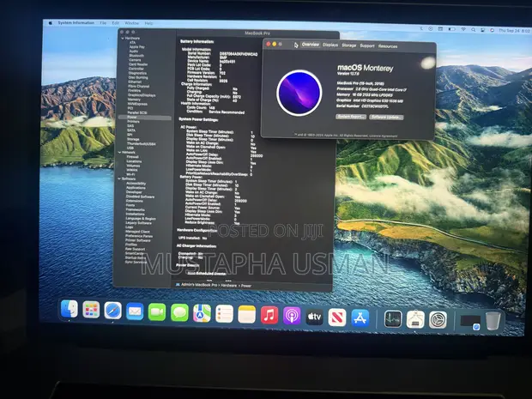The image size is (532, 399).
Task: Open System Preferences from the Dock
Action: [x=438, y=320]
